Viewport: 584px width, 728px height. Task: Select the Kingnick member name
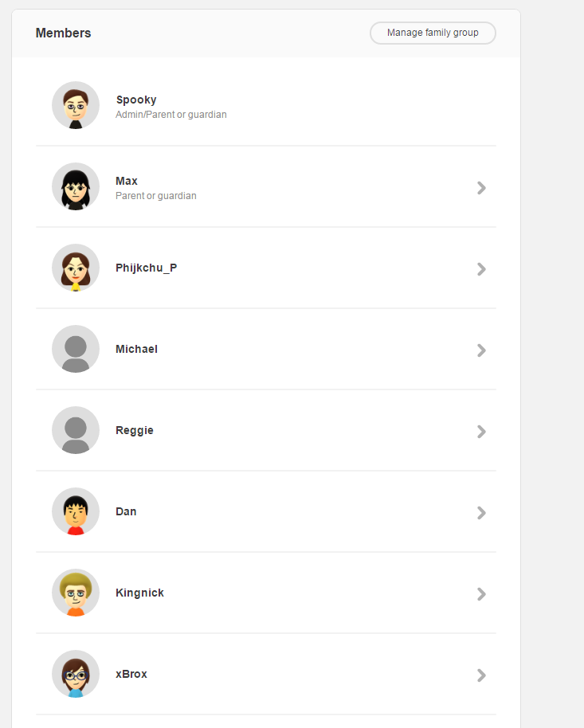139,593
